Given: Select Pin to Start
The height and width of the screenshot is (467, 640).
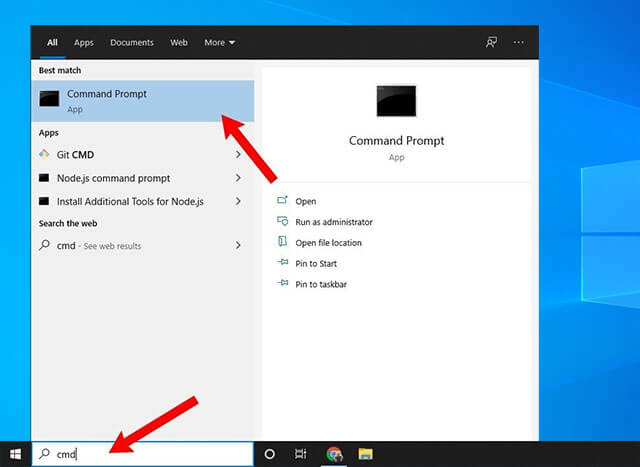Looking at the screenshot, I should point(316,264).
